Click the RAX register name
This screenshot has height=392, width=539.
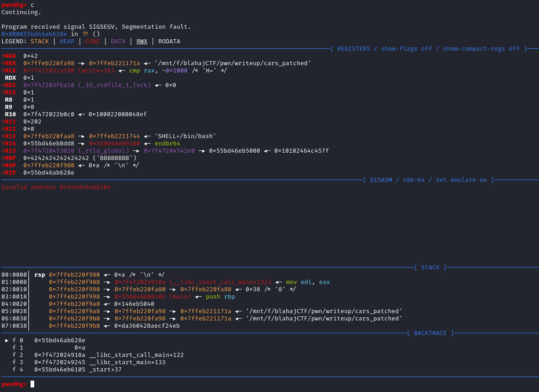pos(10,56)
